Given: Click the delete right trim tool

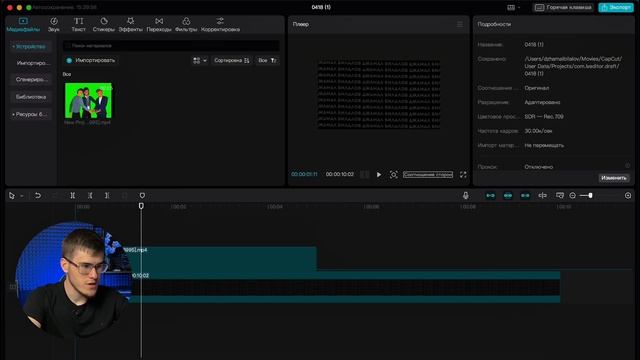Looking at the screenshot, I should [x=107, y=196].
